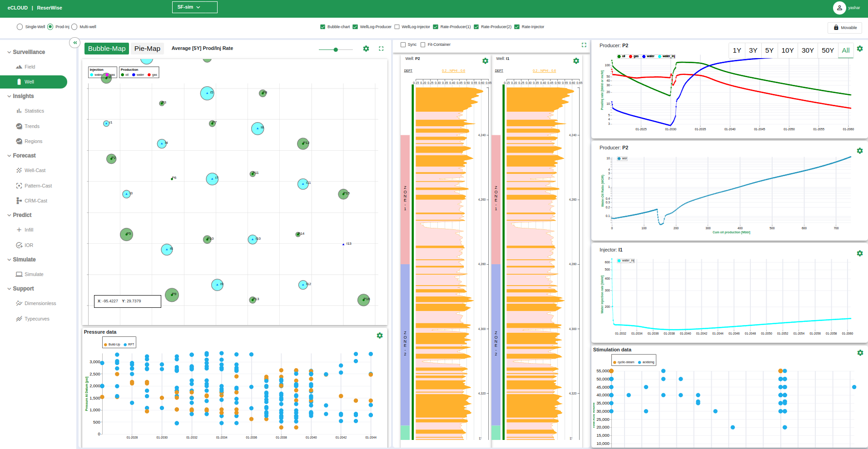Toggle Rate-Injector checkbox

click(517, 27)
